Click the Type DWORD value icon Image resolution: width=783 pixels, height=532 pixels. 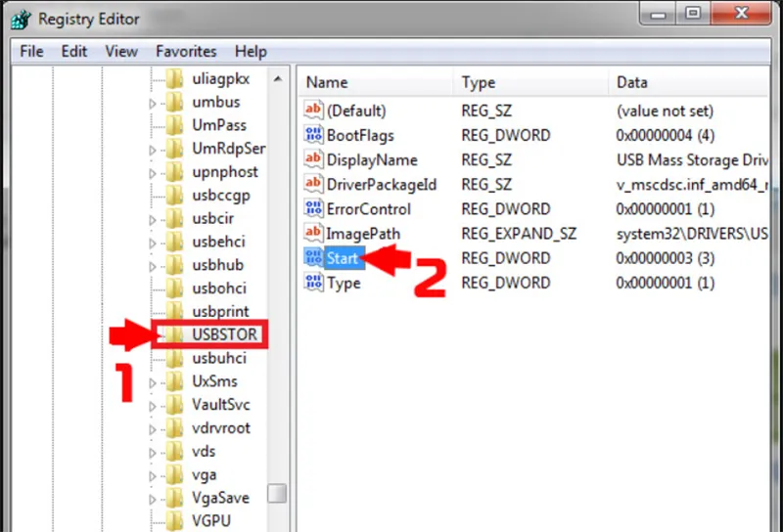(x=313, y=283)
